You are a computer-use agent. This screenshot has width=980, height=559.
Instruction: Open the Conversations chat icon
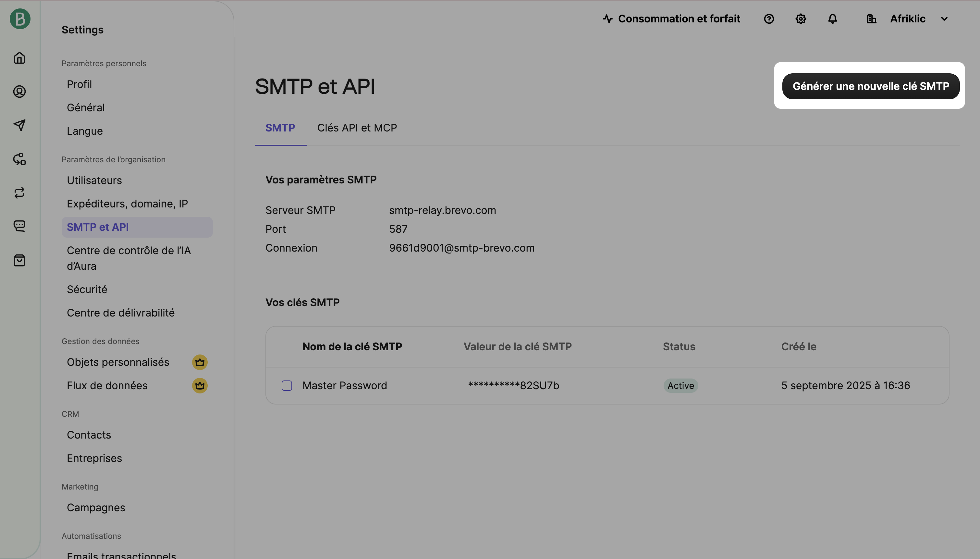coord(19,226)
